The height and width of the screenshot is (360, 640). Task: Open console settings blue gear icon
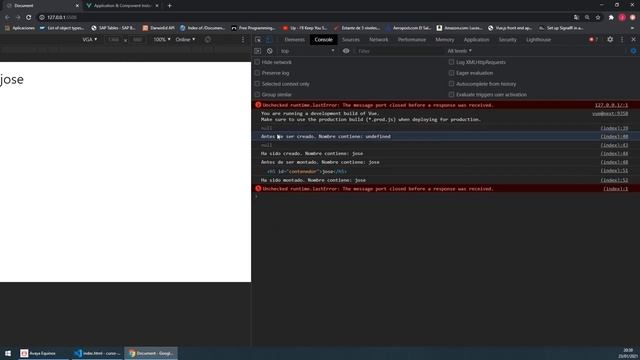(x=633, y=51)
